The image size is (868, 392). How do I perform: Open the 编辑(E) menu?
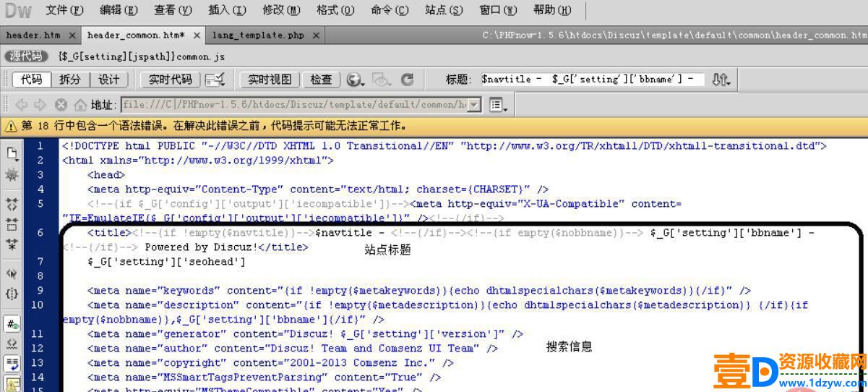(x=119, y=10)
